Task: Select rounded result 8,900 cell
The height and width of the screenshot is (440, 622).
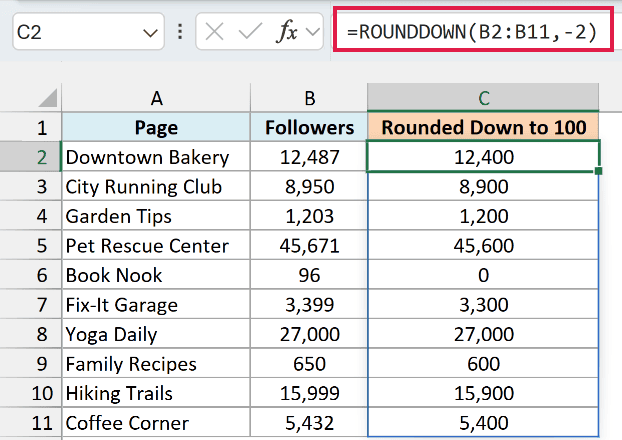Action: pos(483,186)
